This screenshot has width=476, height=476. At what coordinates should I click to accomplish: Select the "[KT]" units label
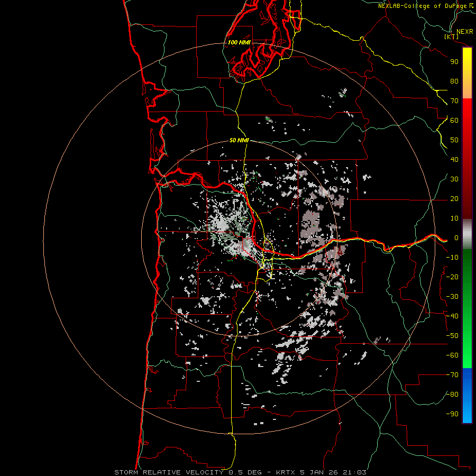451,36
